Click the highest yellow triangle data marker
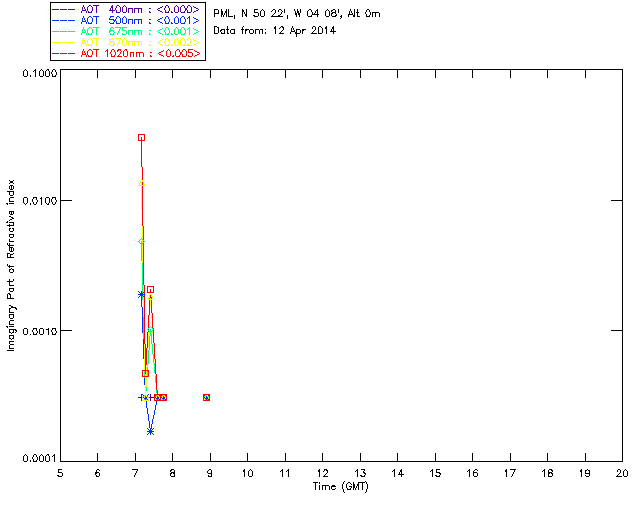 click(x=141, y=183)
